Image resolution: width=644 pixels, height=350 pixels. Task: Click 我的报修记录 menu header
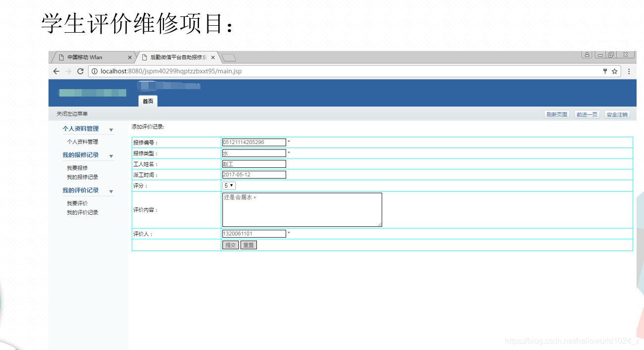pyautogui.click(x=81, y=155)
